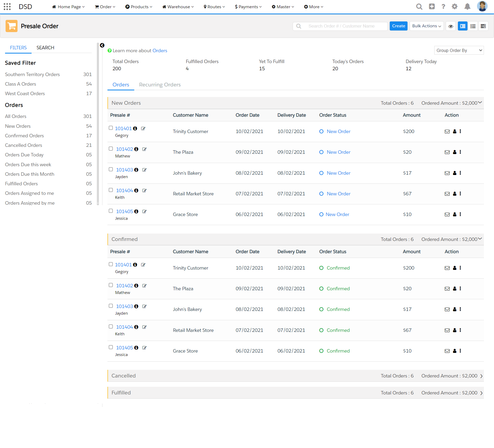The height and width of the screenshot is (448, 494).
Task: Switch to the wide table view icon
Action: pyautogui.click(x=483, y=26)
